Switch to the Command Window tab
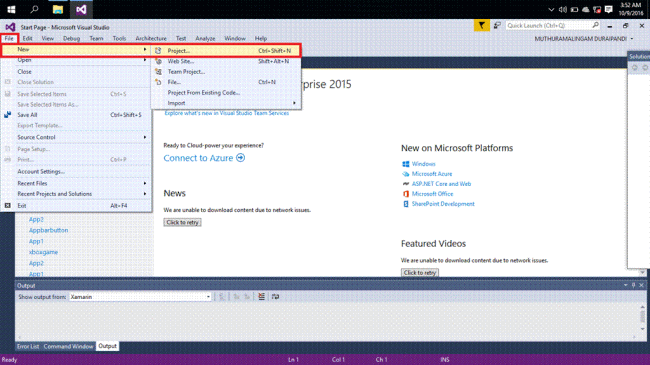Screen dimensions: 650x365 pyautogui.click(x=68, y=346)
